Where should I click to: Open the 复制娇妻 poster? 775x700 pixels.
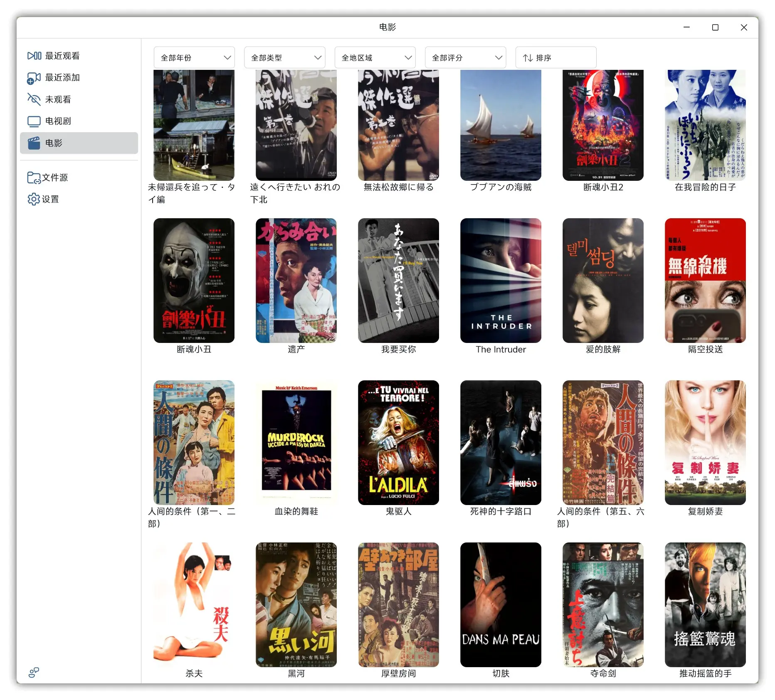click(x=705, y=443)
